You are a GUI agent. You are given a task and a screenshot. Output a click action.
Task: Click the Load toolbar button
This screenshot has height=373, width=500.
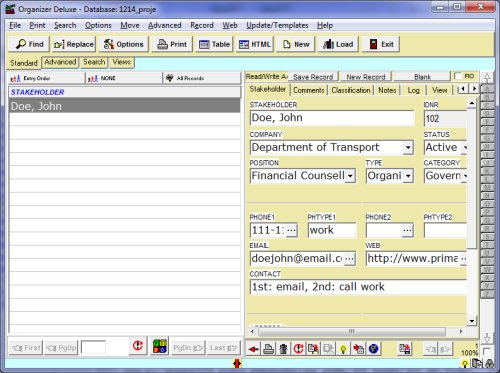(x=338, y=44)
